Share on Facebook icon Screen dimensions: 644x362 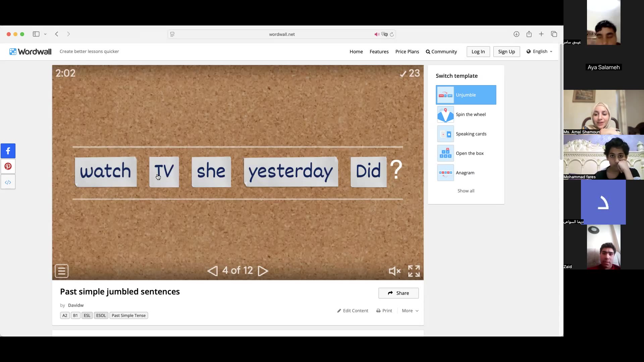[8, 151]
